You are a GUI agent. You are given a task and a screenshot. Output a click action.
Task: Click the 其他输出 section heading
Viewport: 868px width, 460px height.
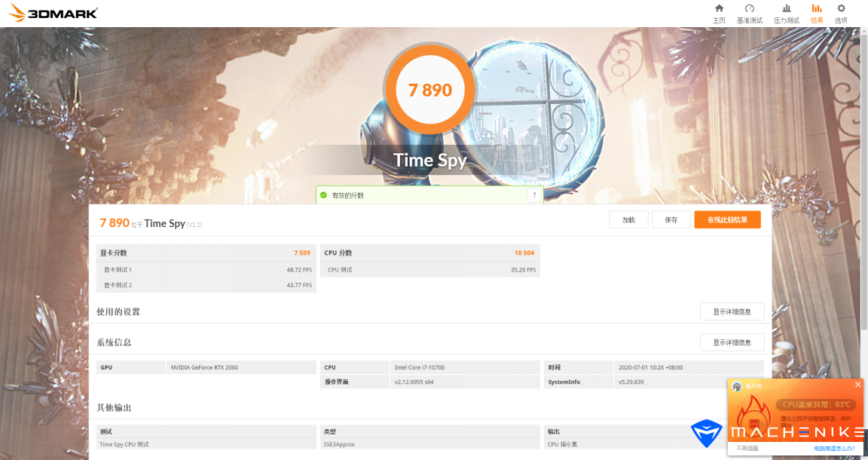point(114,408)
